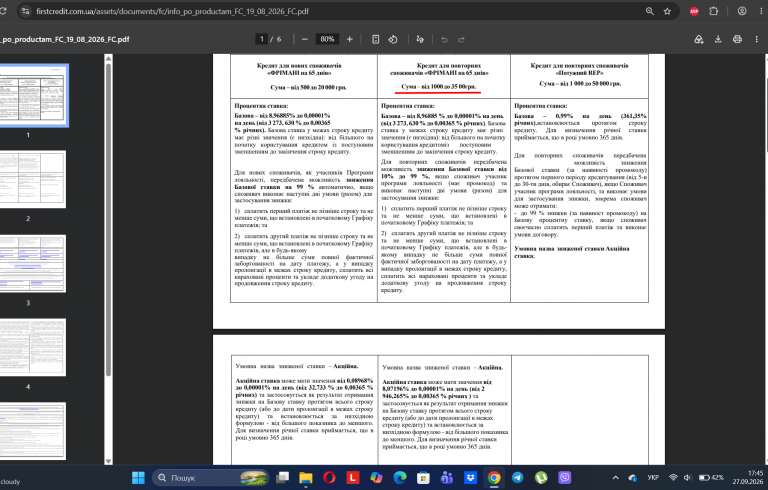This screenshot has height=490, width=768.
Task: Click the thumbnail panel scrollbar down arrow
Action: (108, 461)
